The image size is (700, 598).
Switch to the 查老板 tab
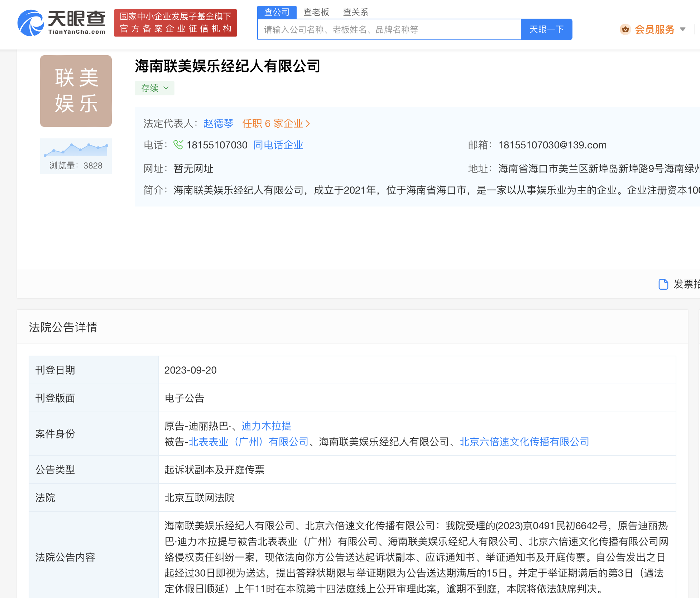(x=316, y=12)
